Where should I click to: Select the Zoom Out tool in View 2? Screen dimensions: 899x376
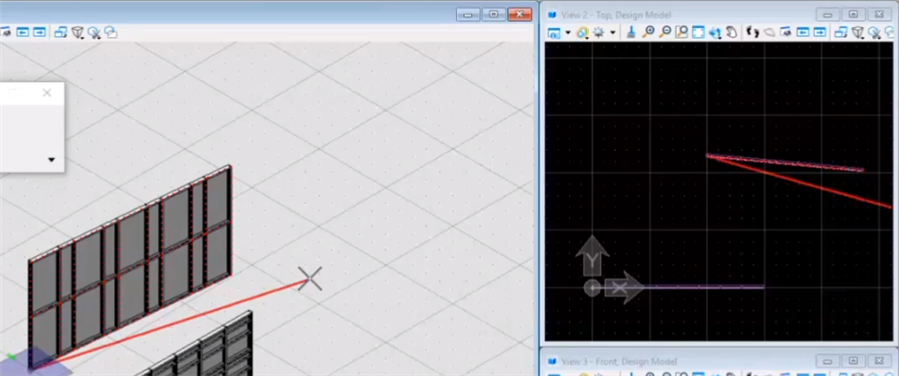pyautogui.click(x=665, y=32)
